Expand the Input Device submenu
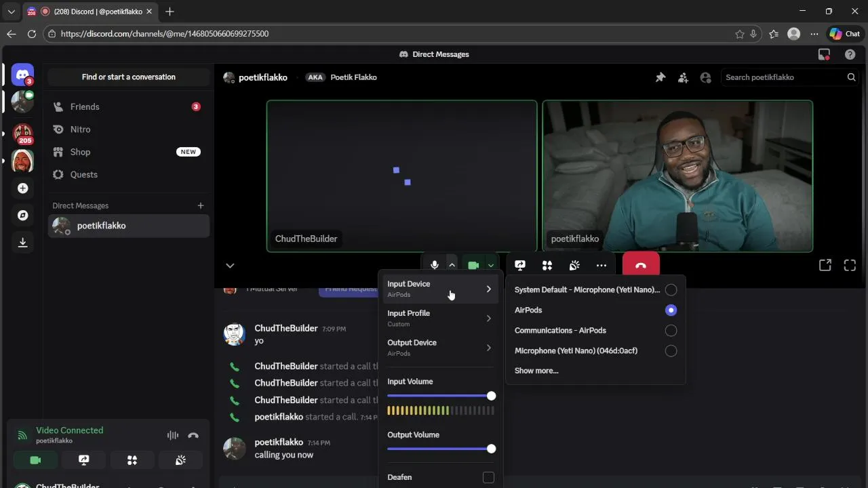This screenshot has height=488, width=868. tap(441, 289)
